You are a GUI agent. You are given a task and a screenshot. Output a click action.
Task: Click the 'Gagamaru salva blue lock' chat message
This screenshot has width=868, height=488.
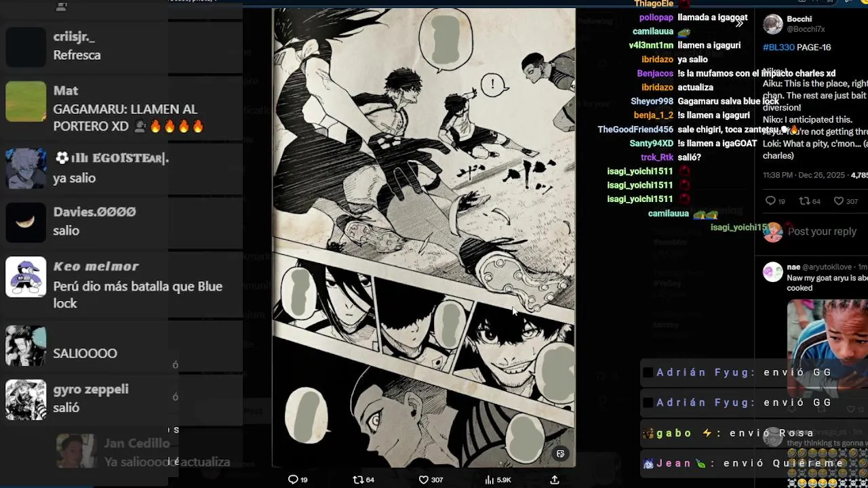728,101
